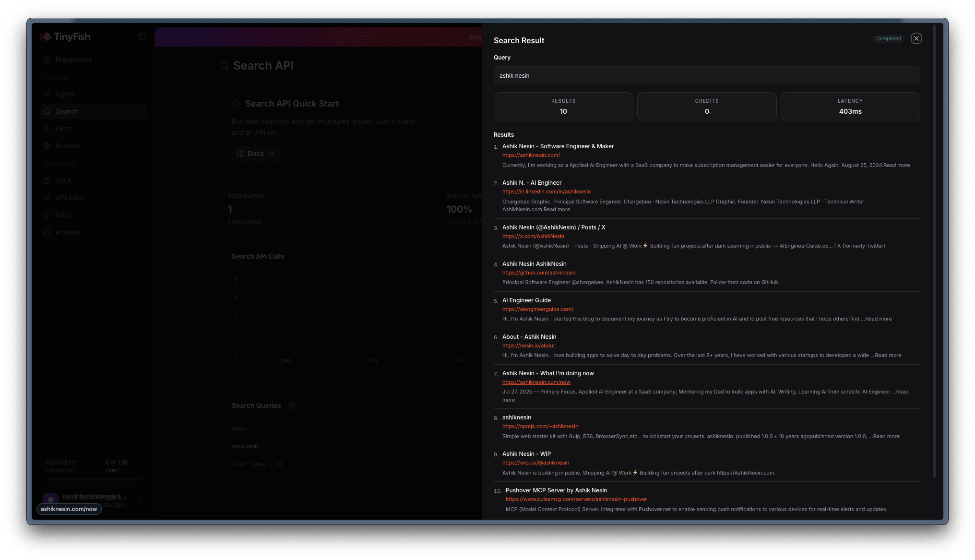Select Search in the sidebar
Image resolution: width=975 pixels, height=560 pixels.
(93, 111)
